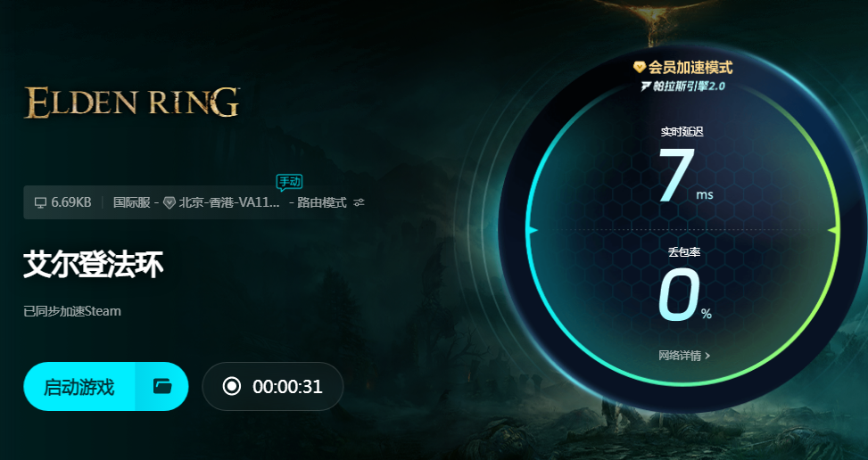
Task: Stop acceleration via the 00:00:31 timer pill
Action: pos(272,387)
